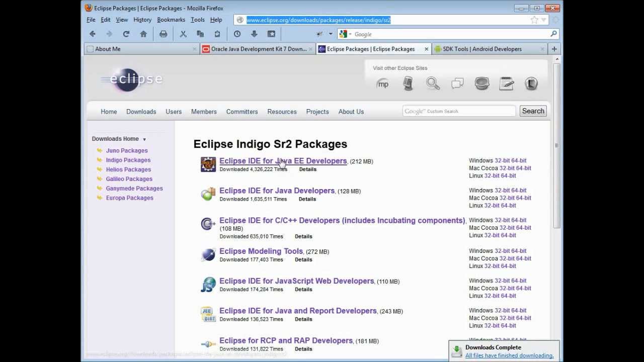
Task: Click the notepad and pencil Eclipse site icon
Action: click(x=507, y=83)
